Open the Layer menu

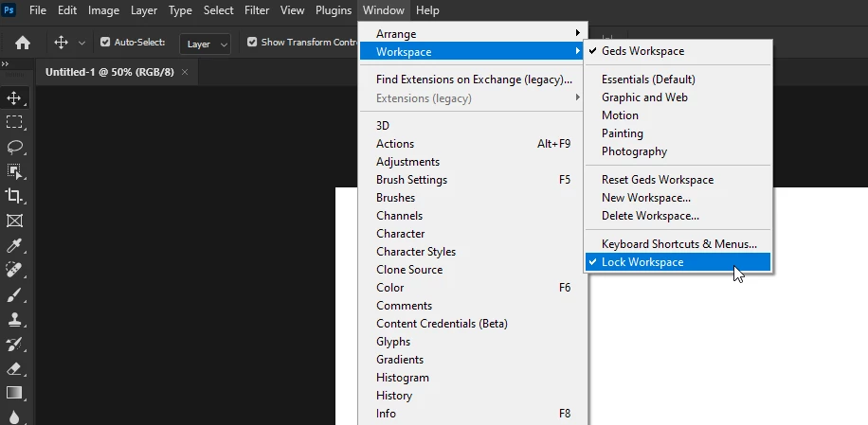point(144,10)
